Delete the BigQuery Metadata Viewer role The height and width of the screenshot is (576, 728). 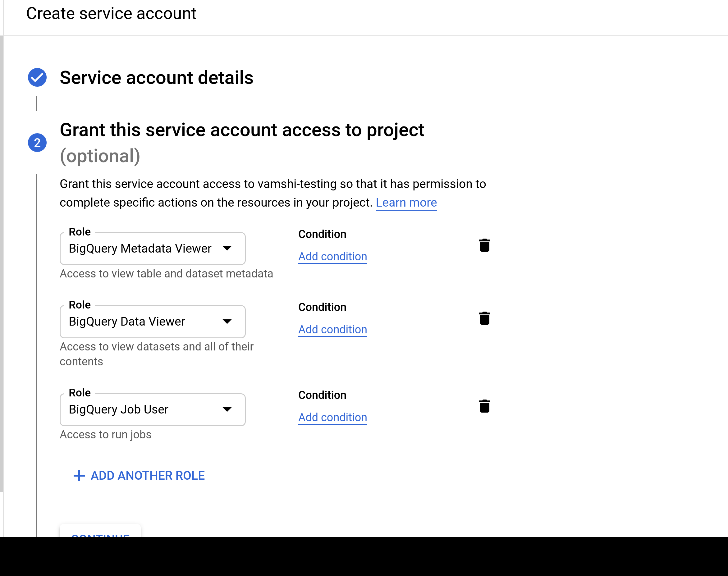click(484, 245)
